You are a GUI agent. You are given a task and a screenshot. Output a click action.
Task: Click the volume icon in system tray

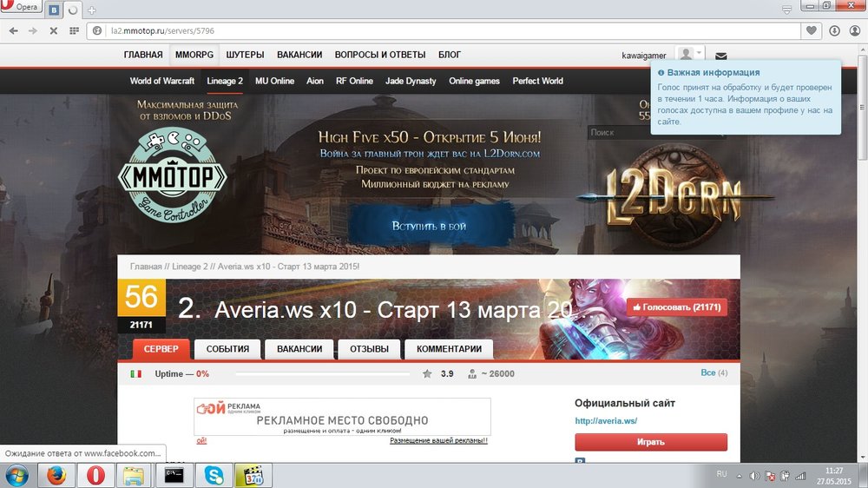(x=754, y=476)
